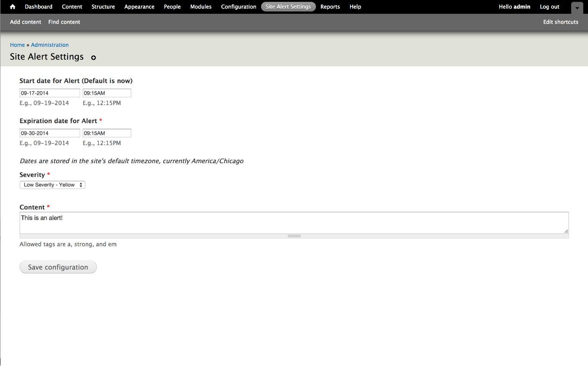Viewport: 588px width, 366px height.
Task: Go to the home icon in admin bar
Action: click(x=12, y=7)
